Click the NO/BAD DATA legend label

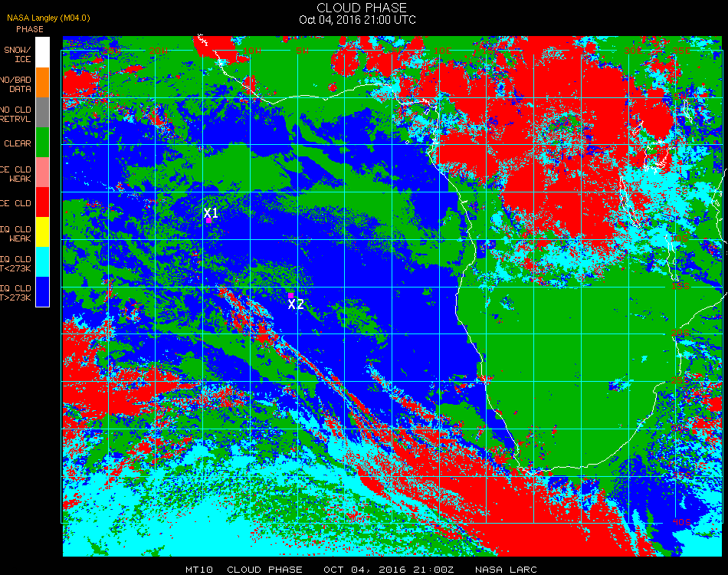point(16,84)
